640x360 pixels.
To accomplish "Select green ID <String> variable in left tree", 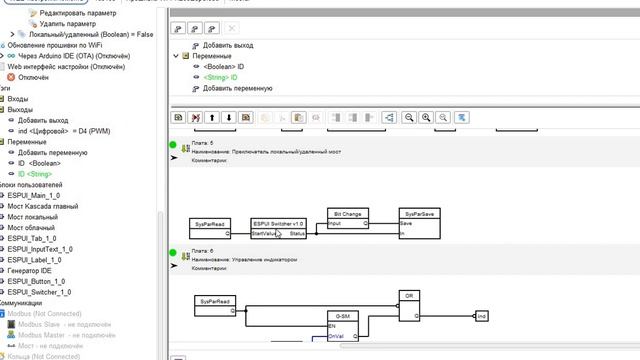I will click(35, 174).
